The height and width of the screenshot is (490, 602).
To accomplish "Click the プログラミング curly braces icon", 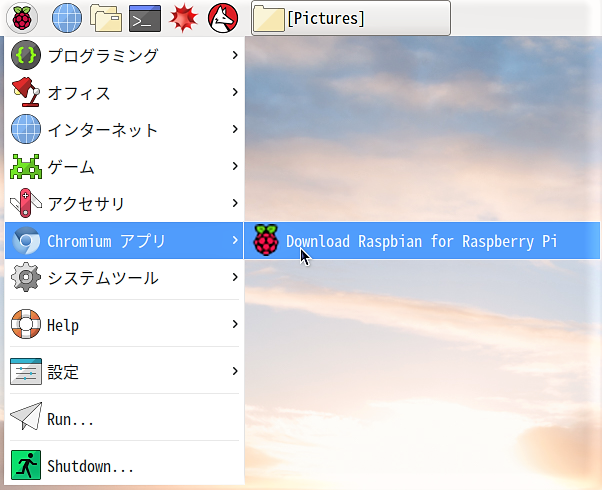I will click(x=26, y=55).
